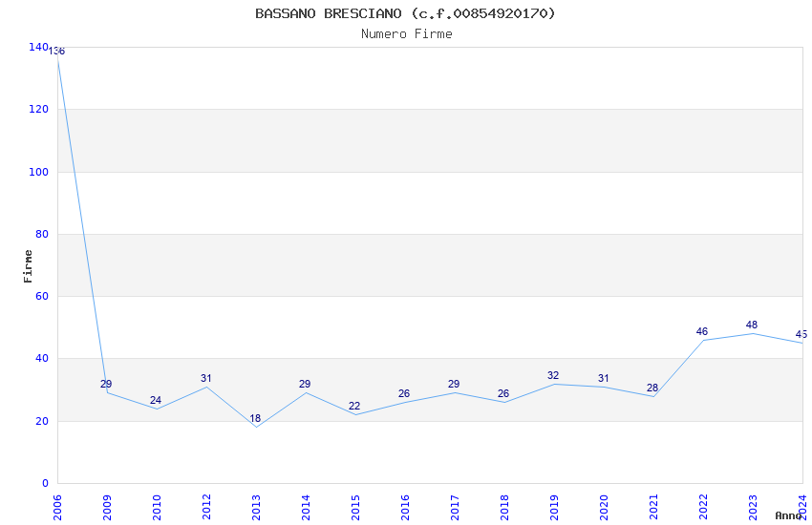
Task: Click the vertical axis label Firme
Action: (x=28, y=266)
